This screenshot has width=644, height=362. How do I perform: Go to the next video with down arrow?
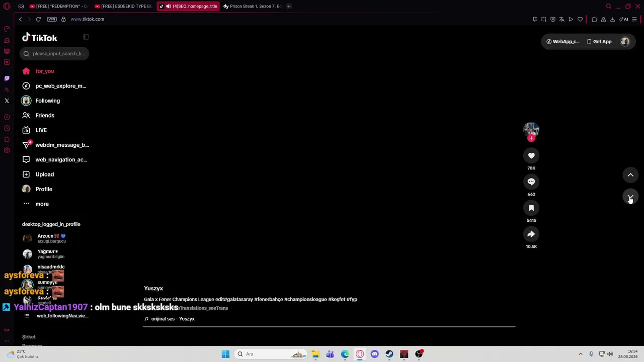(x=630, y=197)
